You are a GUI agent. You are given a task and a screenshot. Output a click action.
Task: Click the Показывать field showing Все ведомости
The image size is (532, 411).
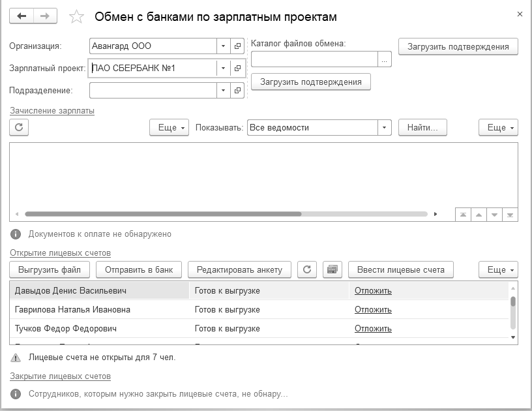(312, 128)
